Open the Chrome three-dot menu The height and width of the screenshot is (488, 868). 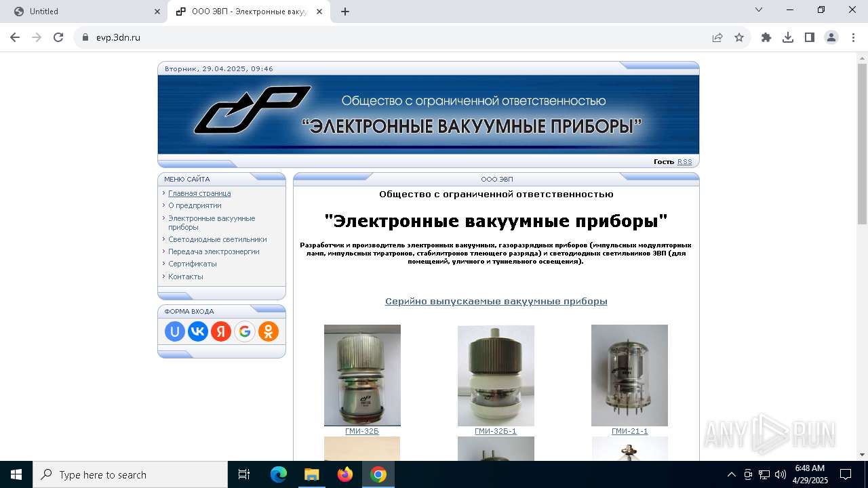[x=852, y=37]
